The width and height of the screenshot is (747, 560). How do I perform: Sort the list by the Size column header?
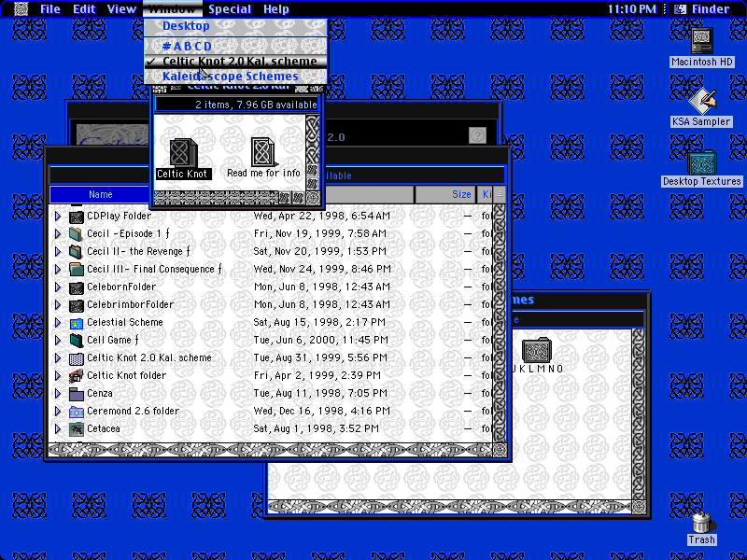click(x=445, y=194)
